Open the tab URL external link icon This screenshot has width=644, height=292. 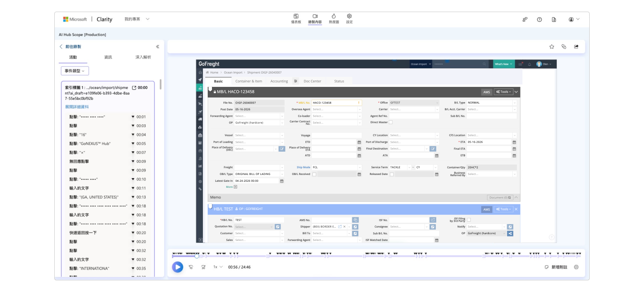point(134,87)
